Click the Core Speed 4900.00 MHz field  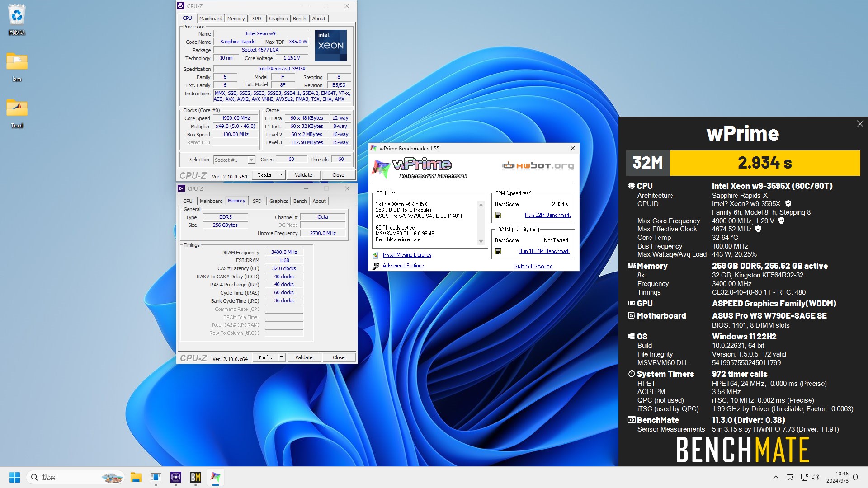[236, 118]
